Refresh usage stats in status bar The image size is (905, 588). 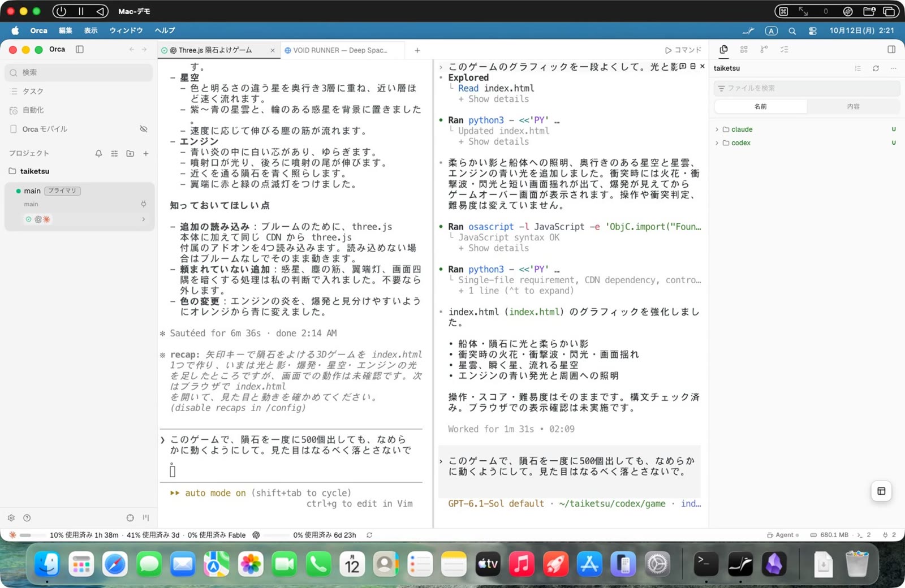tap(369, 535)
